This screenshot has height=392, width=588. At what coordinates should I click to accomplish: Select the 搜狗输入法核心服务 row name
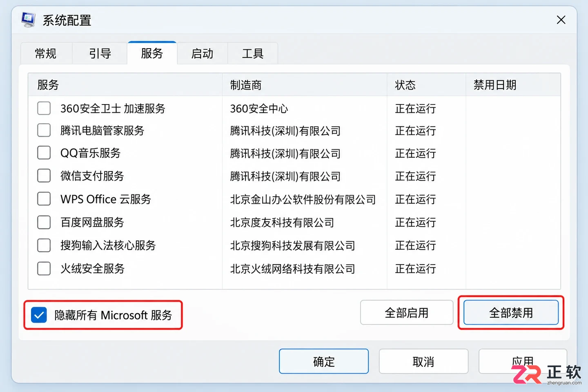[x=108, y=245]
